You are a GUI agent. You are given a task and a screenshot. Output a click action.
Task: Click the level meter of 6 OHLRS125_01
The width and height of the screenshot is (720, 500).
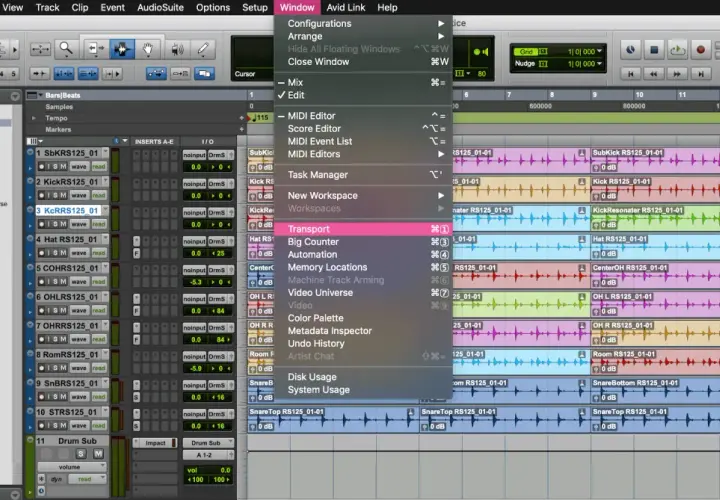115,304
